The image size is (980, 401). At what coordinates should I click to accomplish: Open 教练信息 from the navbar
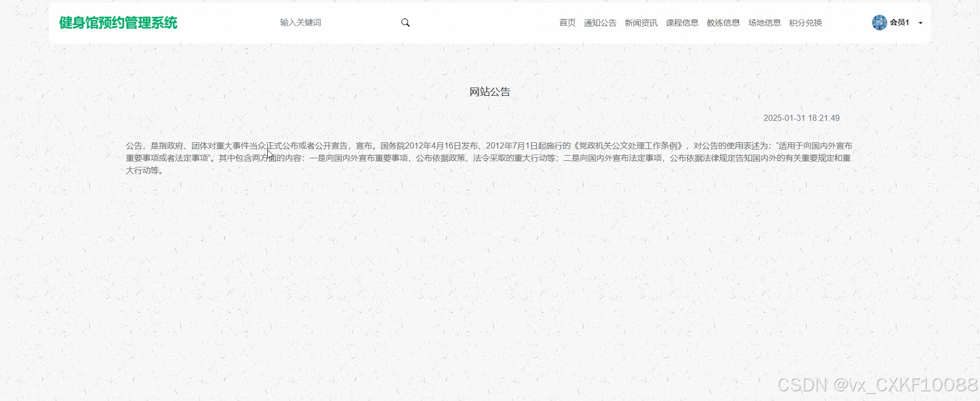[723, 23]
